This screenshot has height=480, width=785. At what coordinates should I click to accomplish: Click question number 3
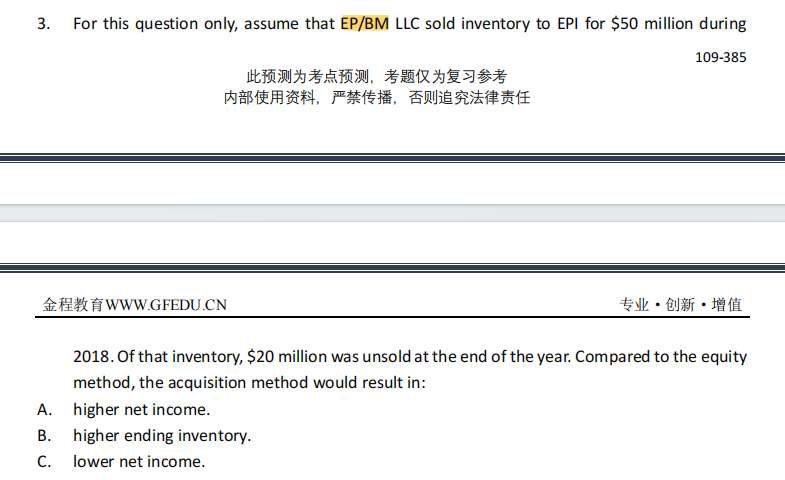coord(43,23)
